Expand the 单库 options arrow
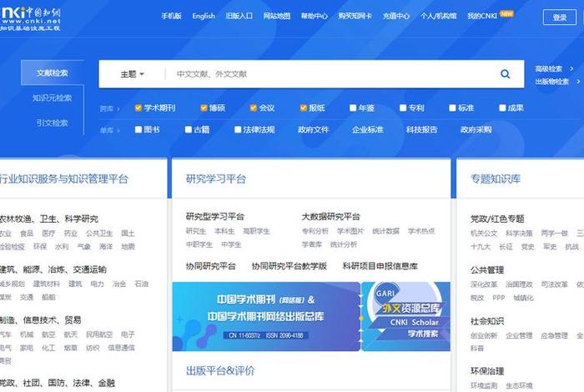Screen dimensions: 584x392 (x=118, y=130)
